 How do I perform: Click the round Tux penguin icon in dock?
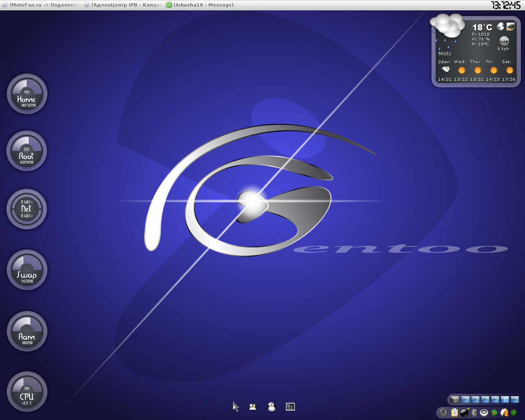[272, 406]
